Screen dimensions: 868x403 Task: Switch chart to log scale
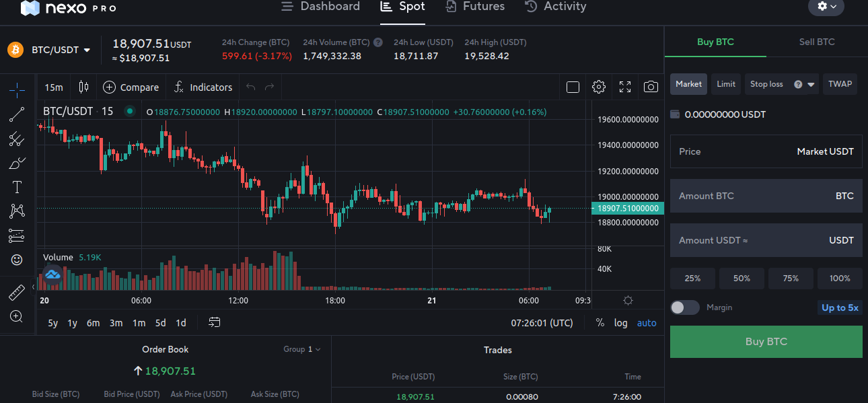click(x=620, y=323)
